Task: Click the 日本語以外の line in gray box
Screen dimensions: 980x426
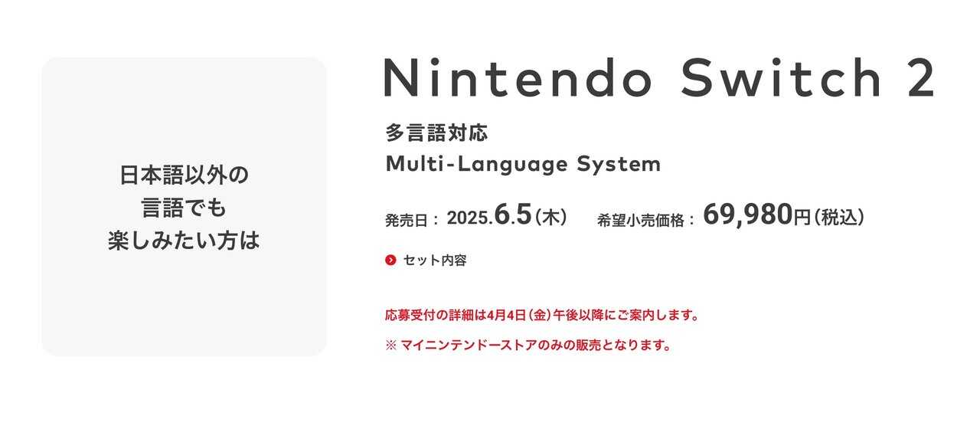Action: (184, 175)
